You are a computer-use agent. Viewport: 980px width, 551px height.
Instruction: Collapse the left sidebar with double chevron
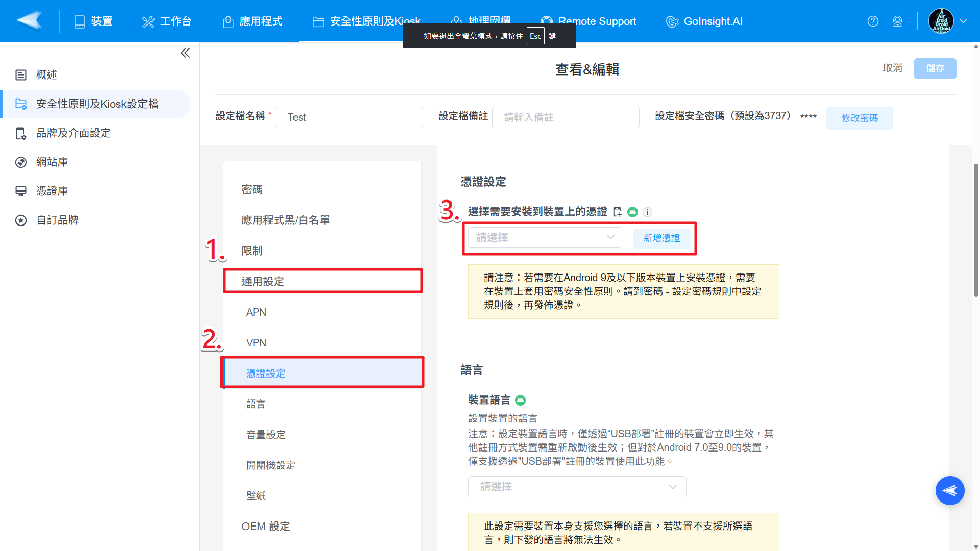[x=185, y=53]
